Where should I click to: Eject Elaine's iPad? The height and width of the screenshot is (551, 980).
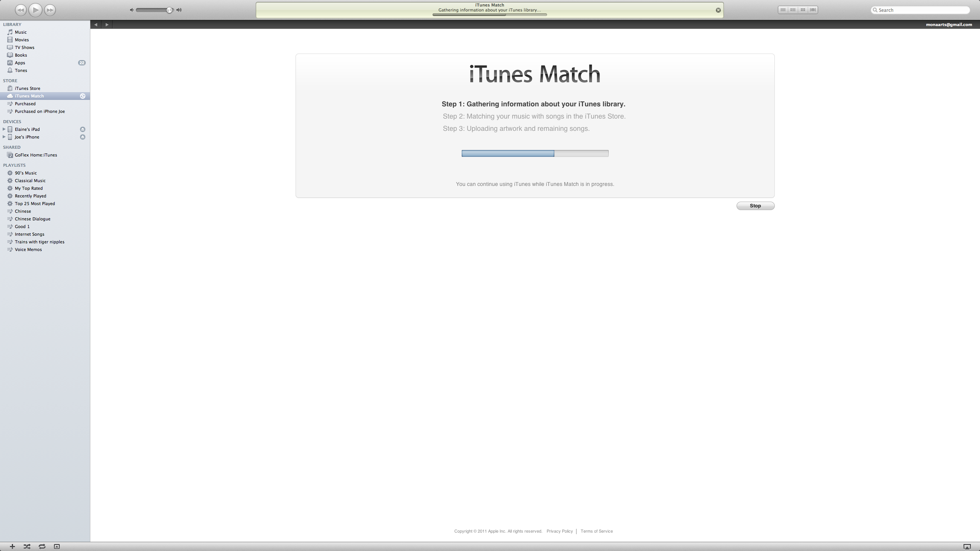click(x=82, y=129)
